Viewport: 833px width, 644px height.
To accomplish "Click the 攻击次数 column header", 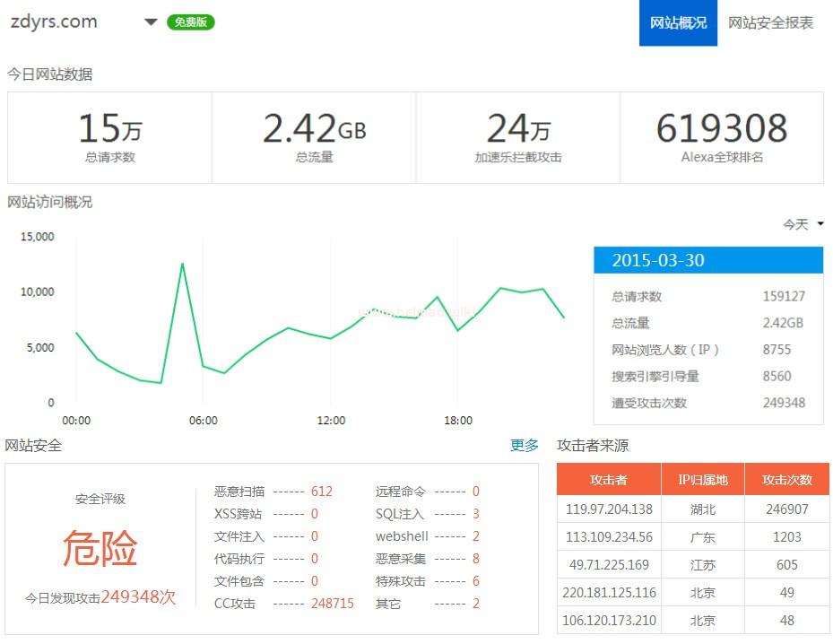I will (786, 480).
